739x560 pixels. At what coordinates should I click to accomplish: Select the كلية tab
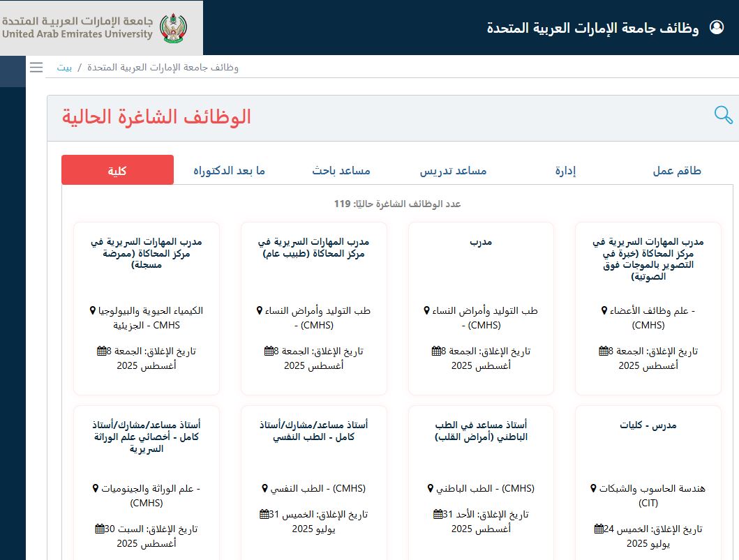(x=117, y=170)
